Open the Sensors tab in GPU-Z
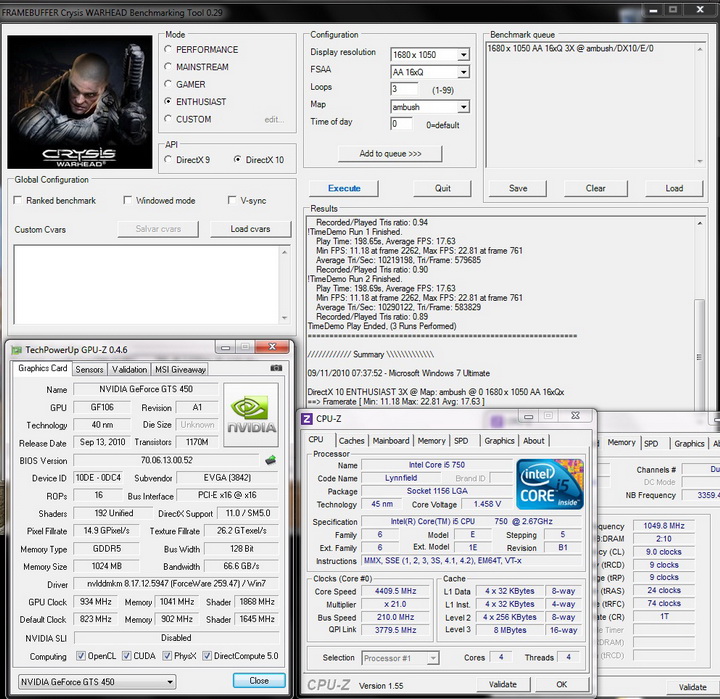Image resolution: width=720 pixels, height=699 pixels. (89, 369)
